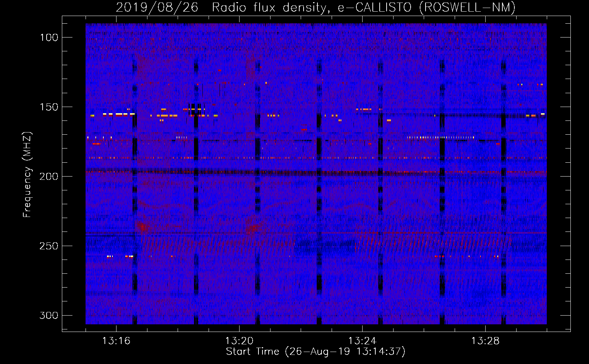Click the 'Frequency (MHZ)' y-axis label
The width and height of the screenshot is (589, 364).
[x=27, y=175]
